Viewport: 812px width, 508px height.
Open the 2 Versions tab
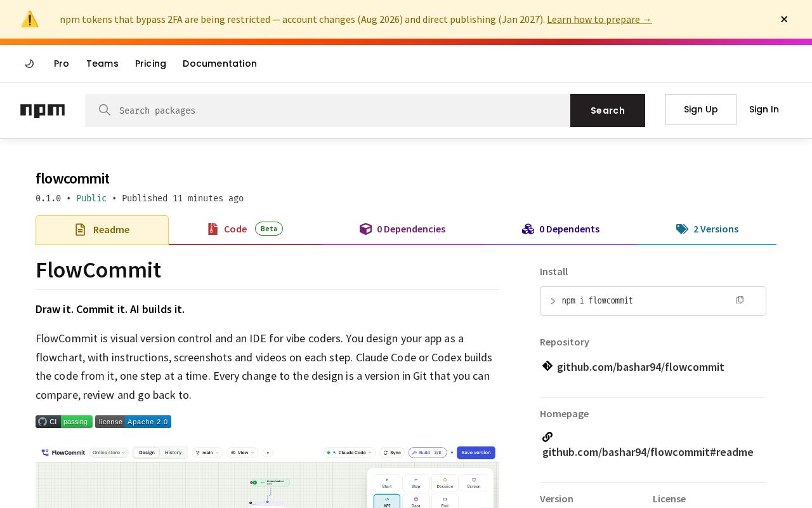pyautogui.click(x=707, y=229)
